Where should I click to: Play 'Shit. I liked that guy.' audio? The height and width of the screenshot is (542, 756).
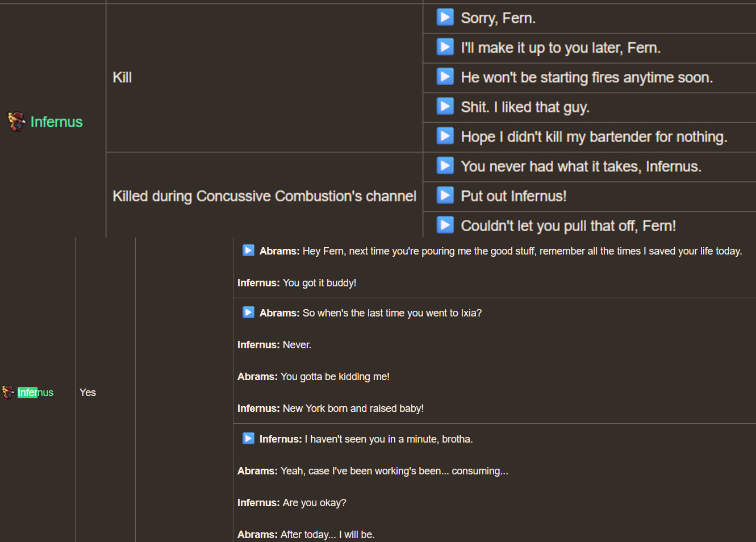point(445,106)
